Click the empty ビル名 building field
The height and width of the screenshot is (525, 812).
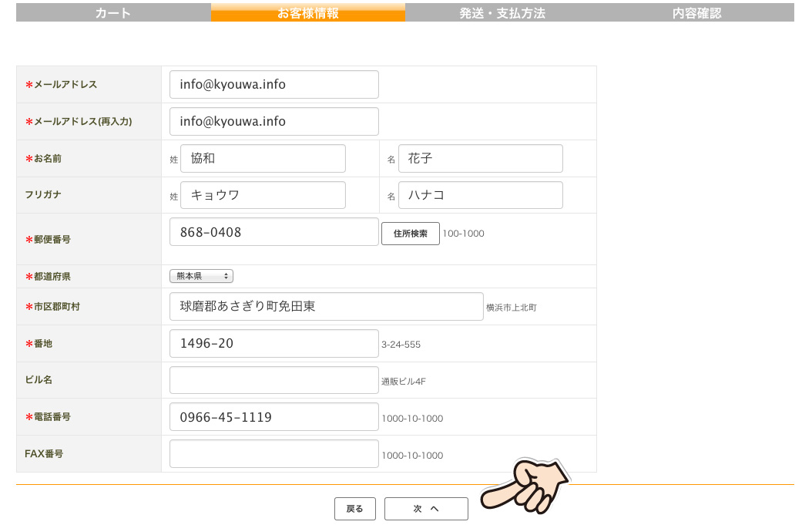[273, 380]
